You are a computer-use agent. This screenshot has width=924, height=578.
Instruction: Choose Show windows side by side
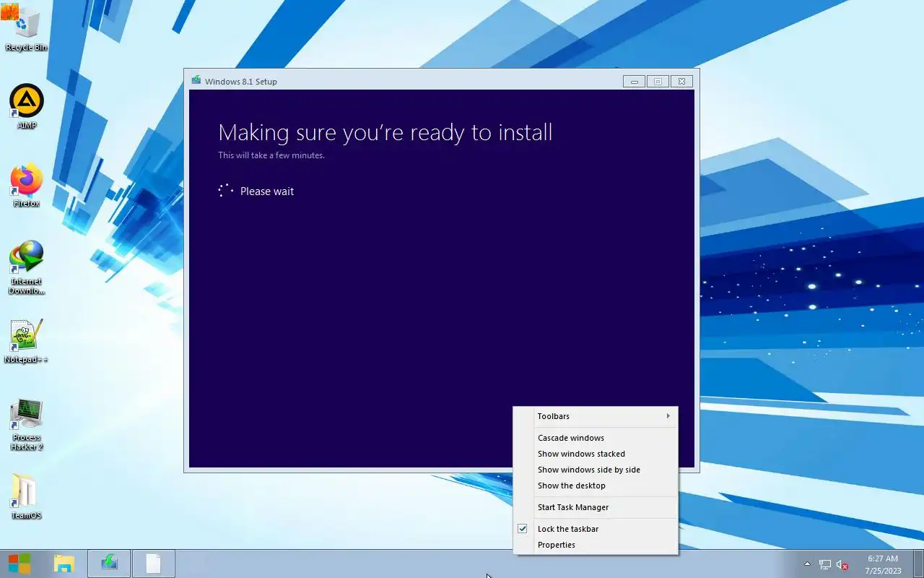click(596, 470)
